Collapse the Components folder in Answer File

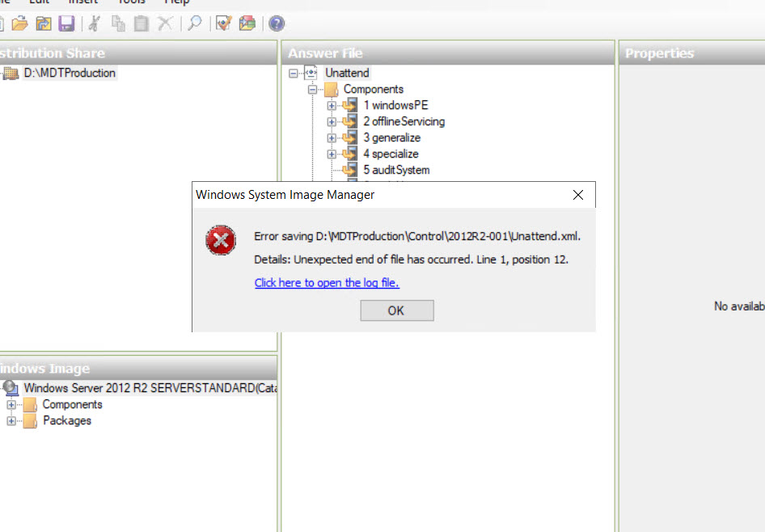pos(311,89)
